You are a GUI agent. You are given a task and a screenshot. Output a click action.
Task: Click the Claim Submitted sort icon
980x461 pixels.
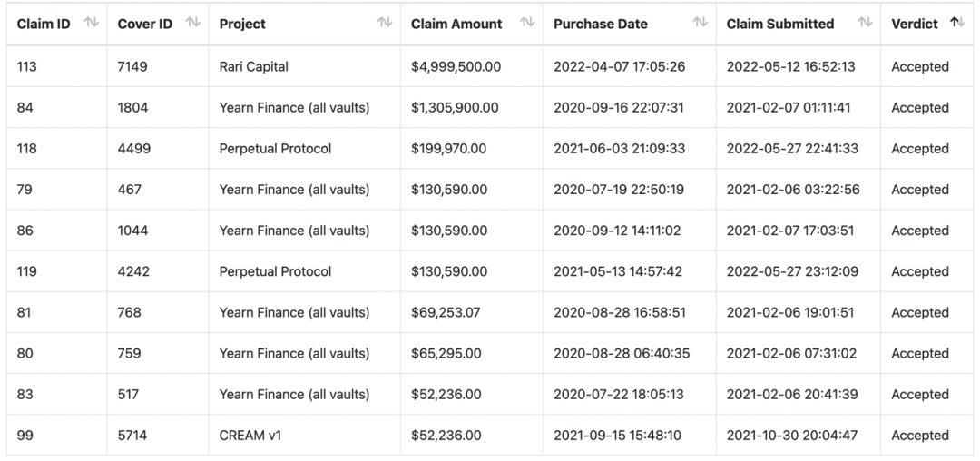click(x=865, y=23)
